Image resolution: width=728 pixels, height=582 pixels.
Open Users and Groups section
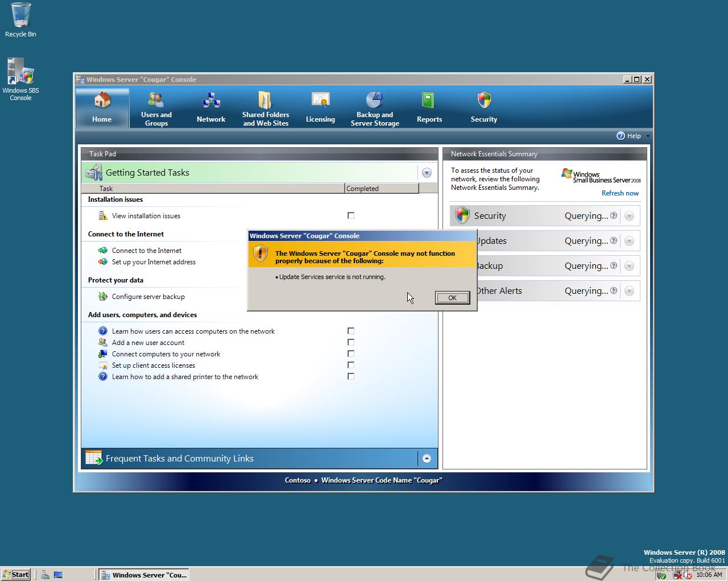pos(156,109)
